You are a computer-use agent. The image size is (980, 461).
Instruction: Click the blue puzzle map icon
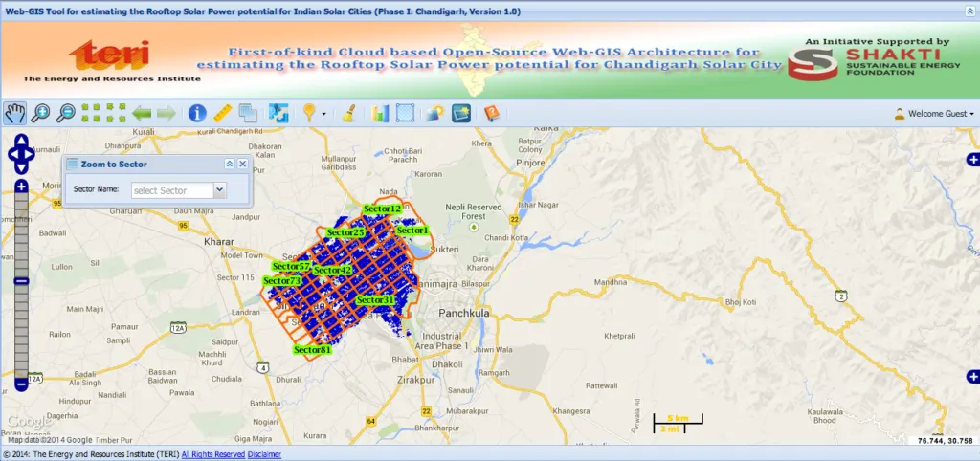point(278,113)
